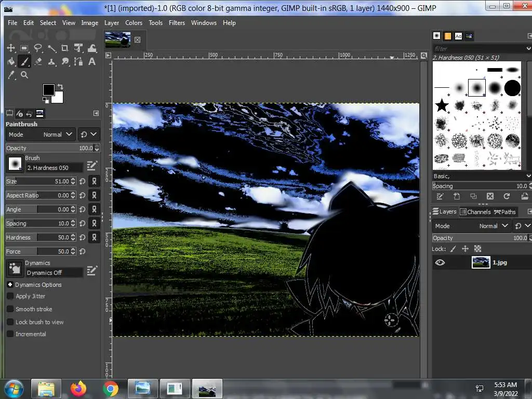Select the Text tool
Viewport: 532px width, 399px height.
point(92,61)
